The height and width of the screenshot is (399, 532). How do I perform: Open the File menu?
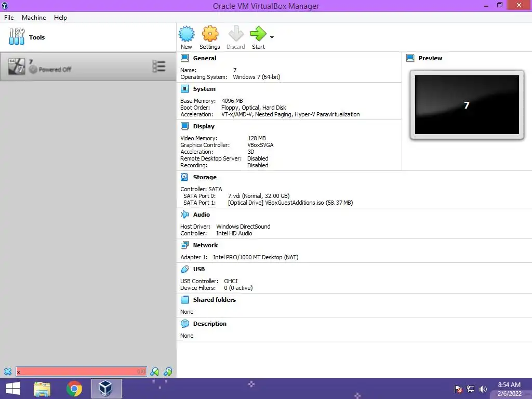(9, 17)
